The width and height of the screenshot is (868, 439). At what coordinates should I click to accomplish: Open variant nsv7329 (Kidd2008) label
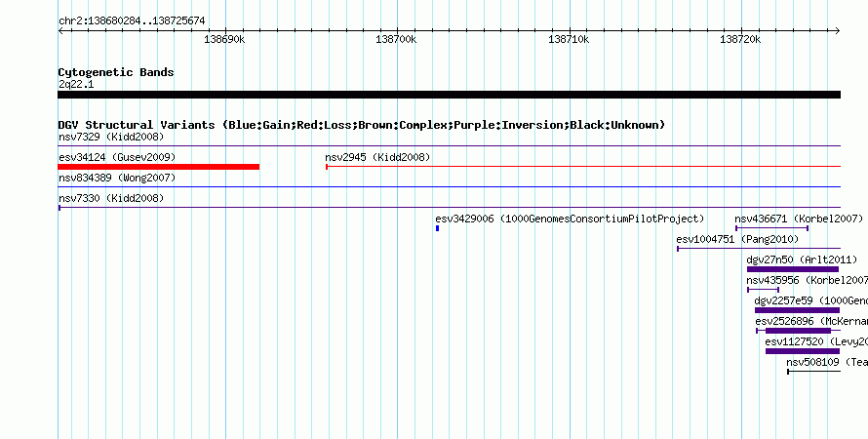click(111, 137)
